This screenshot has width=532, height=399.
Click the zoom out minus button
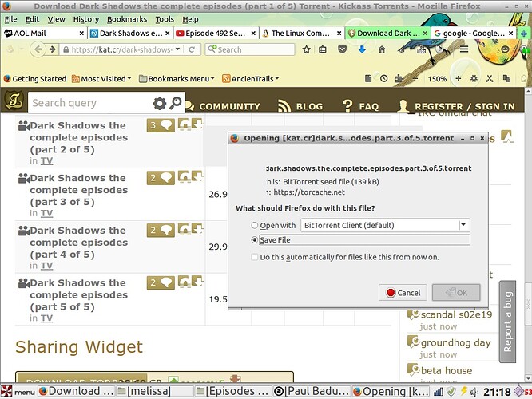415,79
